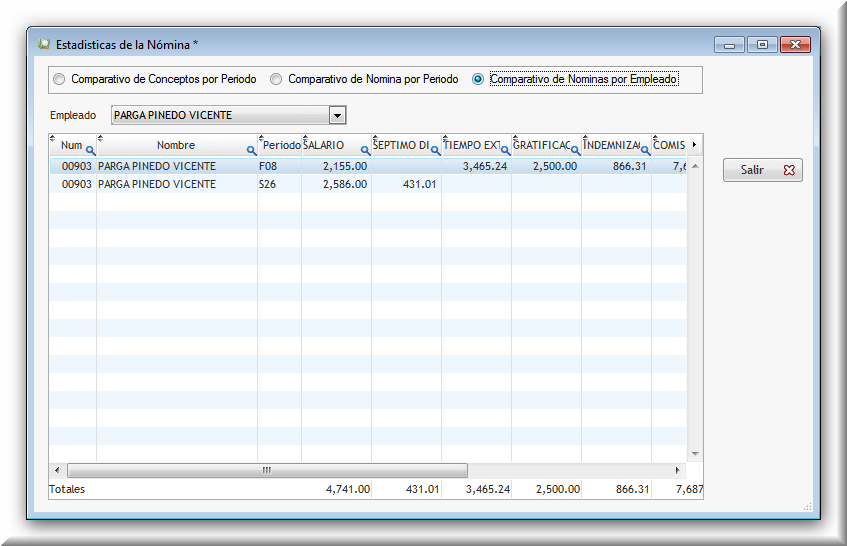Click the red X icon on Salir button
847x546 pixels.
pos(789,170)
